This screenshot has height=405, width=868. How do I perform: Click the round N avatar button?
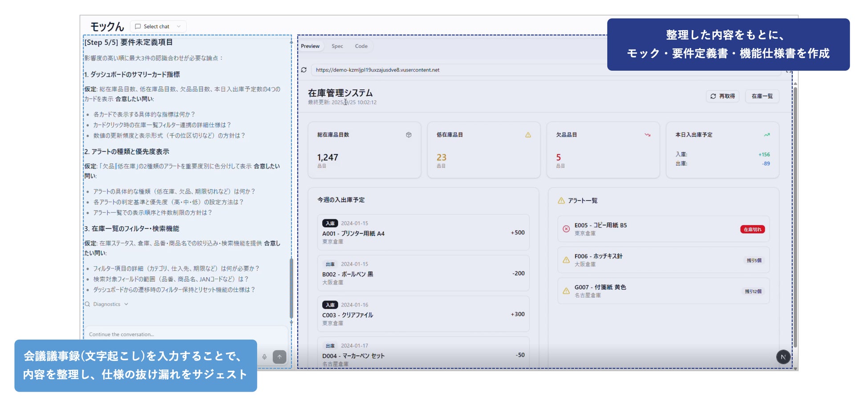pos(783,357)
